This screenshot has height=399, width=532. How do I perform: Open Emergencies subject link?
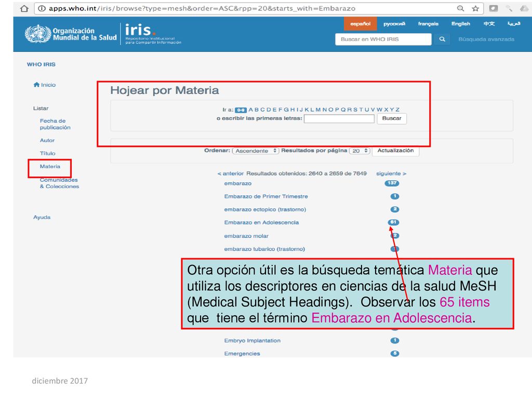coord(242,353)
